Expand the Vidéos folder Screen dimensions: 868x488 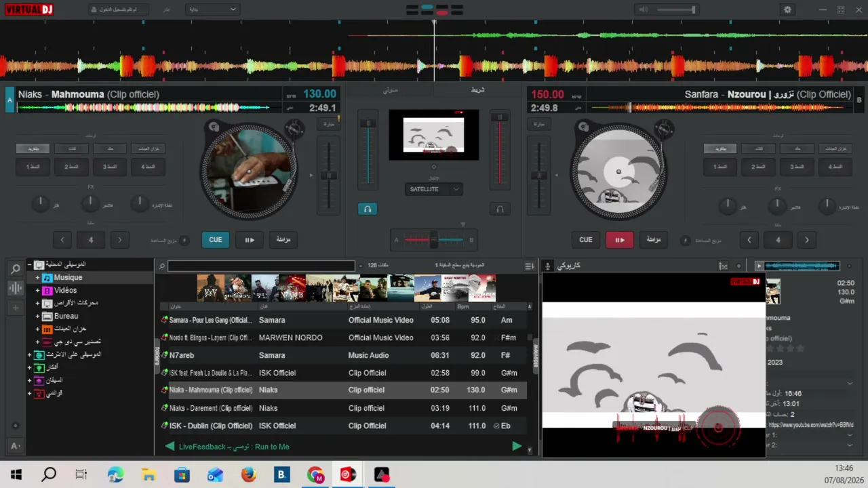[38, 291]
